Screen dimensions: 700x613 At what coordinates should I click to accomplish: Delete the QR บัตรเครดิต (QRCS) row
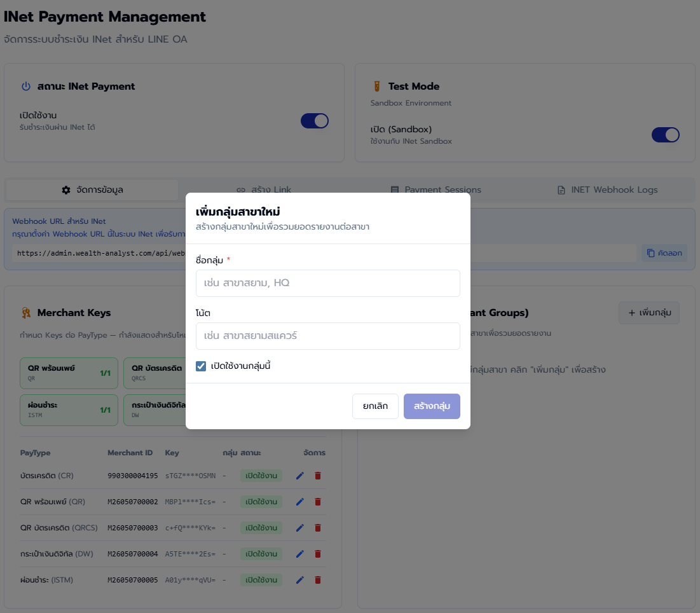(x=318, y=528)
